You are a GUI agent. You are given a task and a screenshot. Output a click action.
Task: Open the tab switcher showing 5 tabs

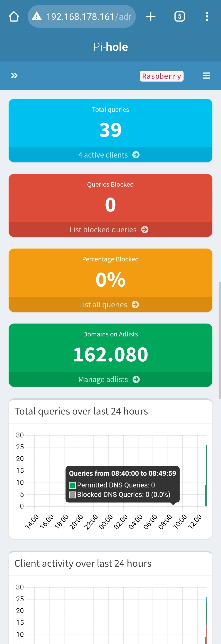point(179,17)
